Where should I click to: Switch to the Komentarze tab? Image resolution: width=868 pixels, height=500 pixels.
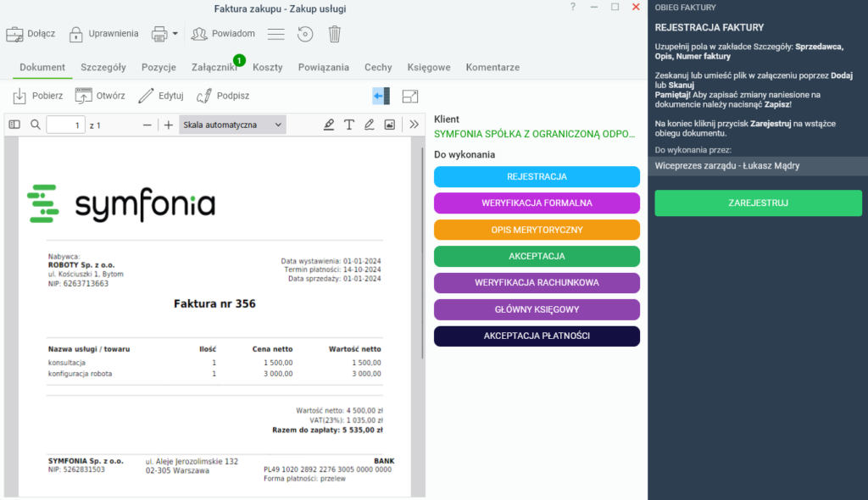pyautogui.click(x=492, y=67)
